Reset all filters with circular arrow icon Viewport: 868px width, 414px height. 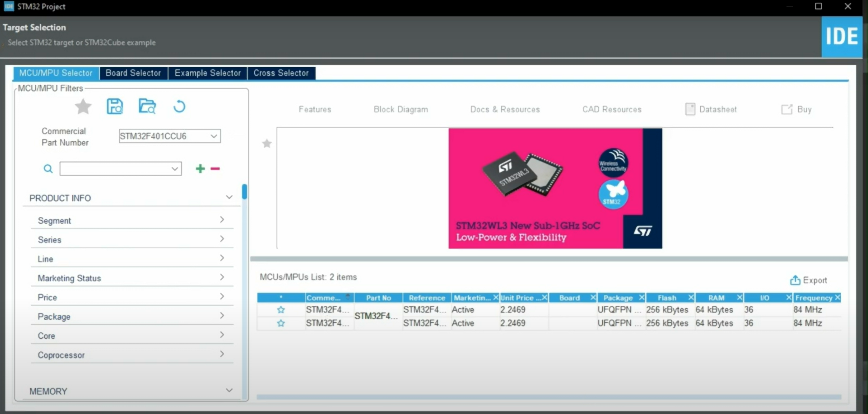179,107
